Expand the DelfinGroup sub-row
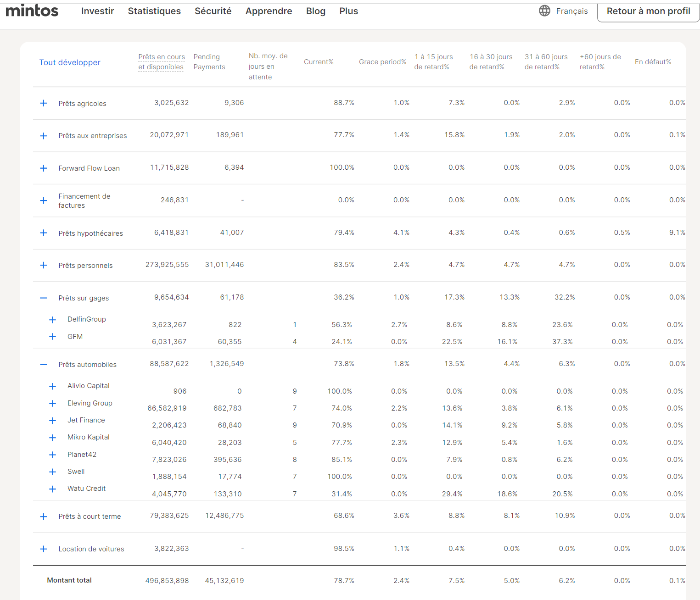Viewport: 700px width, 600px height. coord(52,320)
